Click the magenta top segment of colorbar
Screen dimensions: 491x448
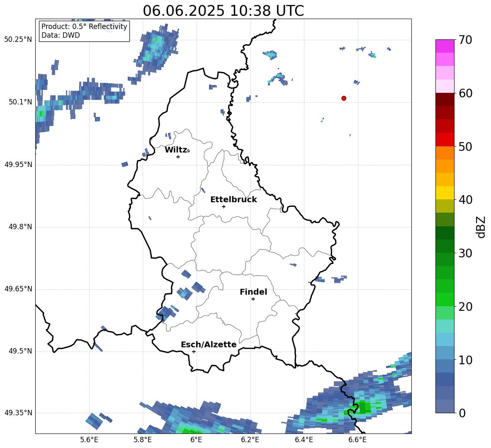click(x=445, y=46)
